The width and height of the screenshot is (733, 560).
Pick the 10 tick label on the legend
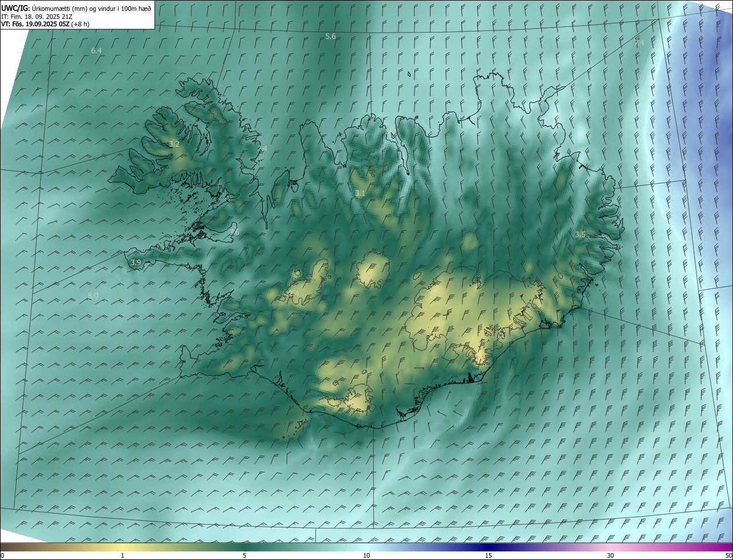[366, 555]
